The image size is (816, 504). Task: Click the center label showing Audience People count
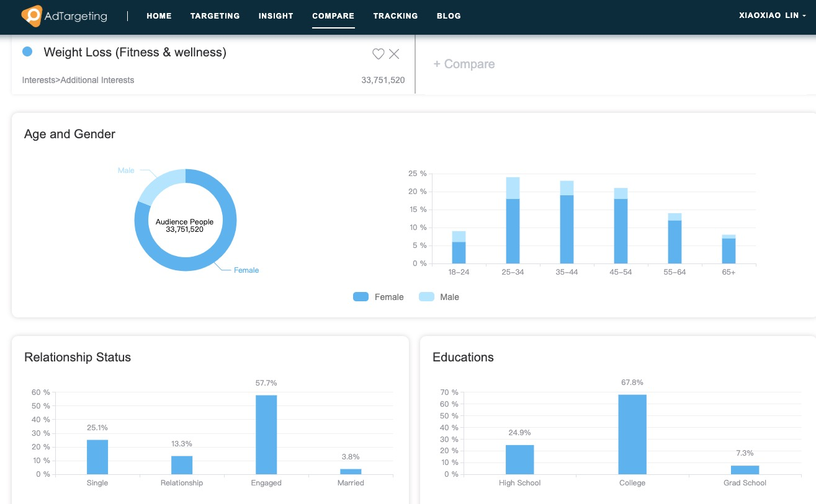[184, 220]
